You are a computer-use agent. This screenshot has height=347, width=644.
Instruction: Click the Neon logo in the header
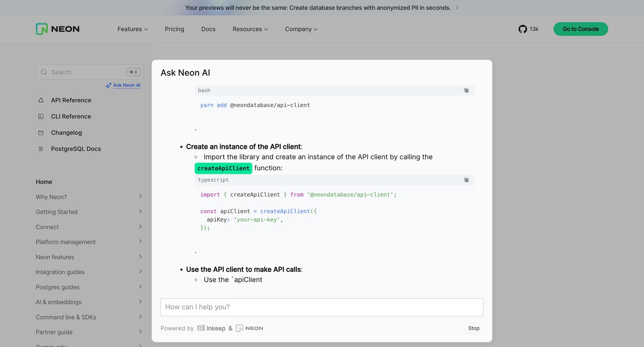click(57, 29)
